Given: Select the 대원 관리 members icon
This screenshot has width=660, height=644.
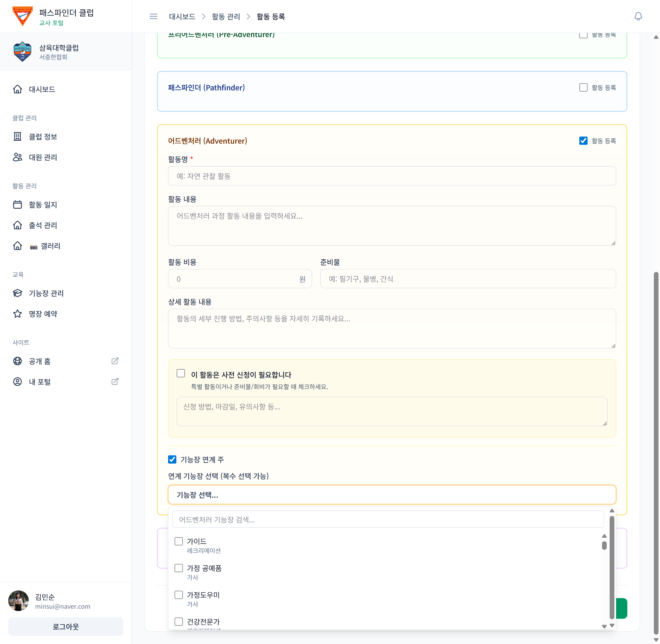Looking at the screenshot, I should tap(18, 157).
